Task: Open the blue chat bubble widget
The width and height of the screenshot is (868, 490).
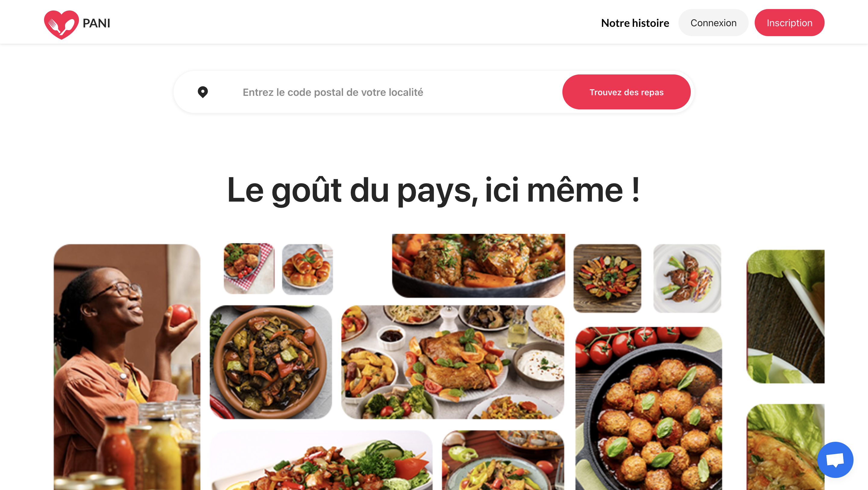Action: pyautogui.click(x=835, y=460)
